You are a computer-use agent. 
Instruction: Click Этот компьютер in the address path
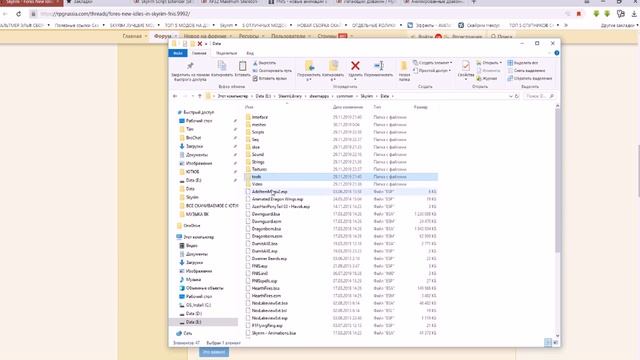233,96
